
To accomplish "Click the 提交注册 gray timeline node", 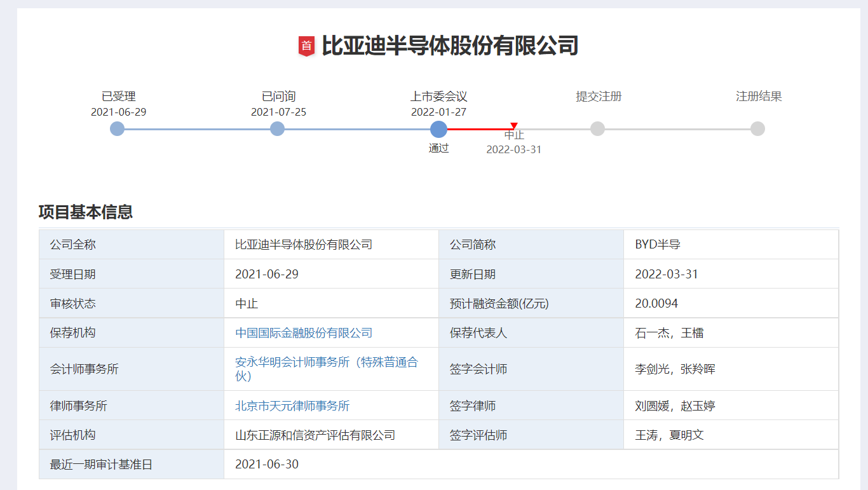I will [597, 129].
